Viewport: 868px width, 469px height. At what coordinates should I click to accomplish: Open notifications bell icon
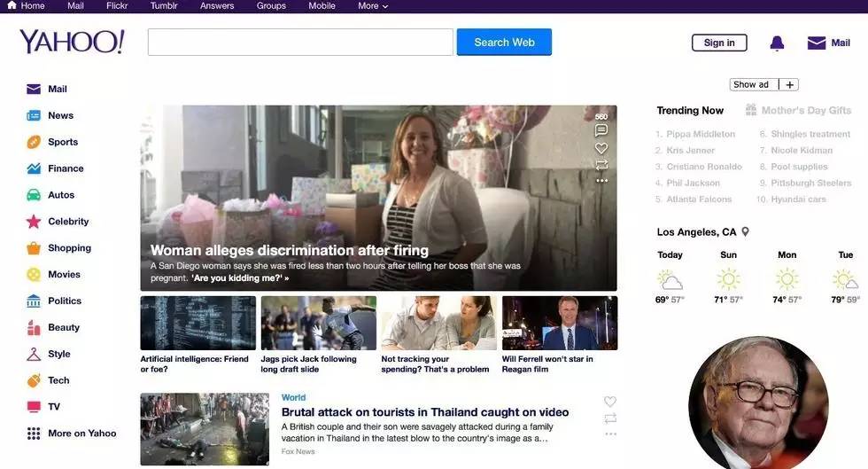778,43
